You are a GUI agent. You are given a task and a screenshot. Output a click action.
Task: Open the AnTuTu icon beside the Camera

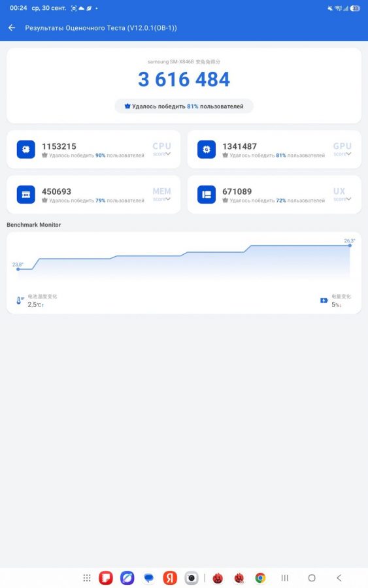tap(218, 578)
